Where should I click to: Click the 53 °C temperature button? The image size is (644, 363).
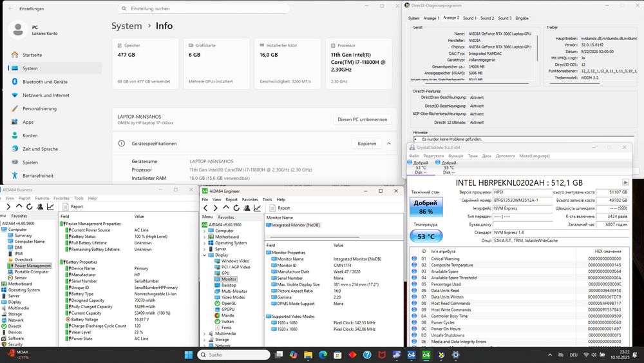pyautogui.click(x=426, y=237)
